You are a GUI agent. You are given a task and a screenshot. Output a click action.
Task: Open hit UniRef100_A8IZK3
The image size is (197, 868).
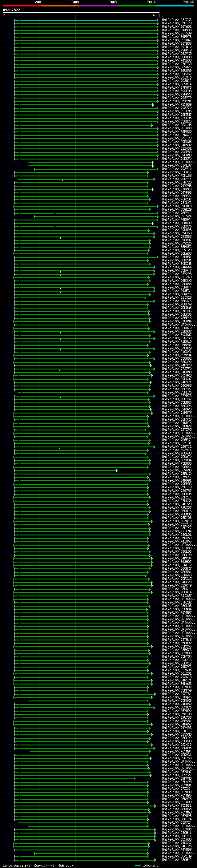(177, 20)
